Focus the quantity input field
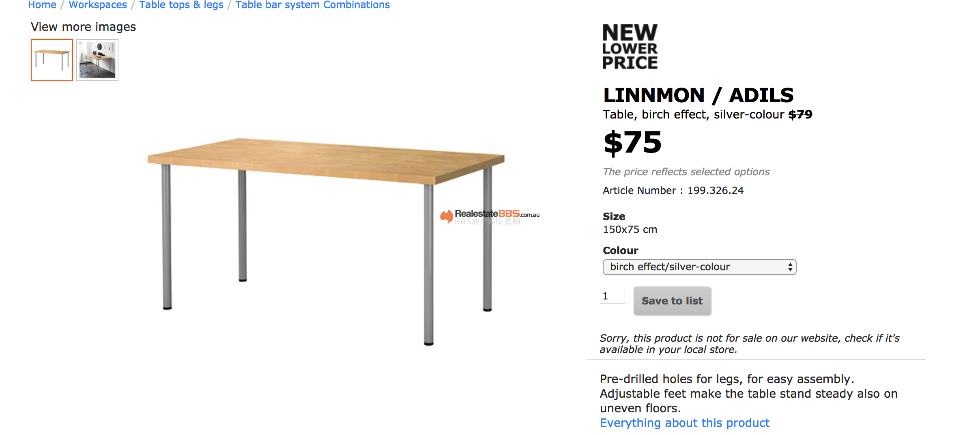 pyautogui.click(x=612, y=296)
